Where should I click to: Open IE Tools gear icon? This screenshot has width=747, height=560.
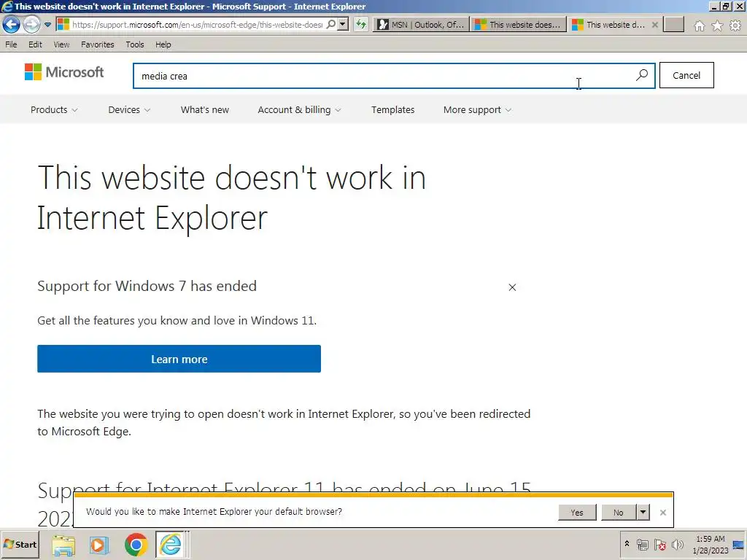click(x=735, y=26)
